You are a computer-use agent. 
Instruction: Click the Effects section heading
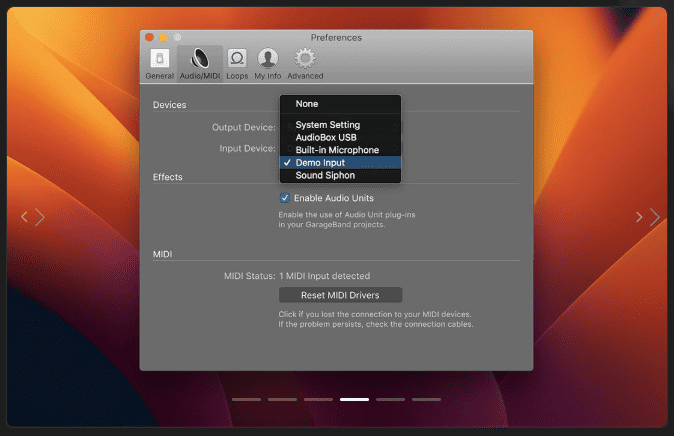168,177
